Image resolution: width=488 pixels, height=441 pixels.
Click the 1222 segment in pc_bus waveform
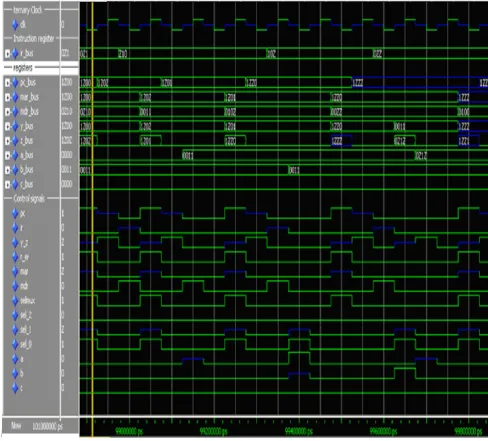coord(415,83)
